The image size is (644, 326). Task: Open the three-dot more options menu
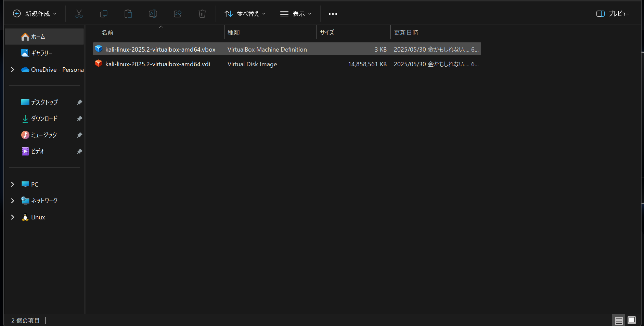pyautogui.click(x=333, y=14)
